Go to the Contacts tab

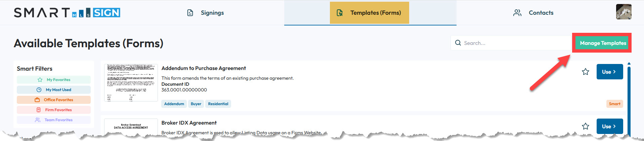click(533, 13)
